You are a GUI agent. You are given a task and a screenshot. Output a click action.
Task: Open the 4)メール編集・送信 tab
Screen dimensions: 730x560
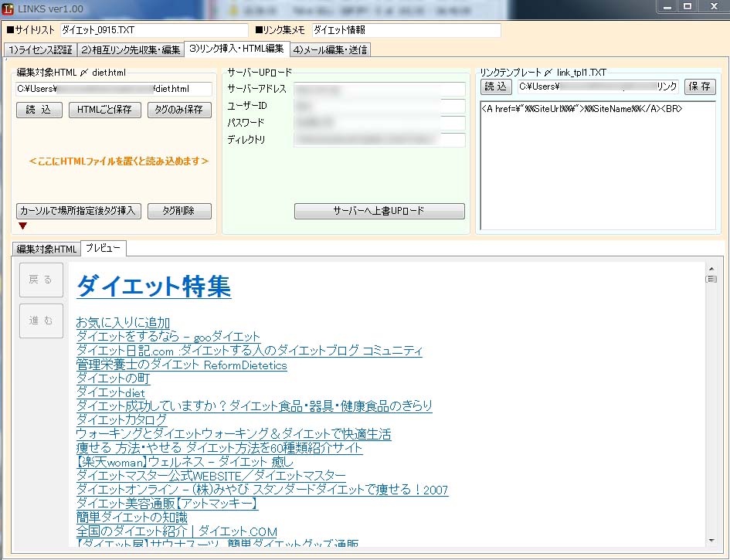(x=331, y=49)
